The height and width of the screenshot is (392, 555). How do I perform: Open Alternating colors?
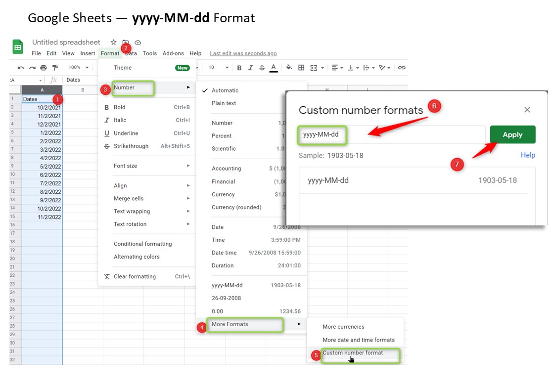pos(147,257)
